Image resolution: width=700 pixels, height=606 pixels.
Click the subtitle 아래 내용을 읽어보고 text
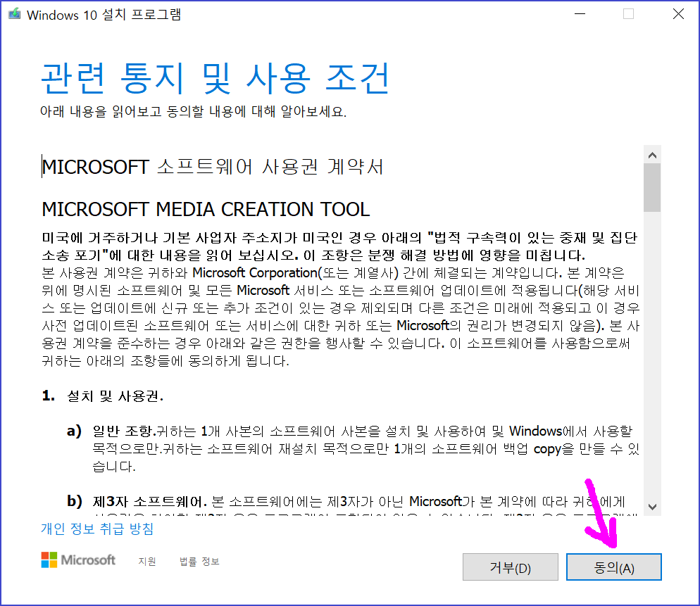point(193,111)
